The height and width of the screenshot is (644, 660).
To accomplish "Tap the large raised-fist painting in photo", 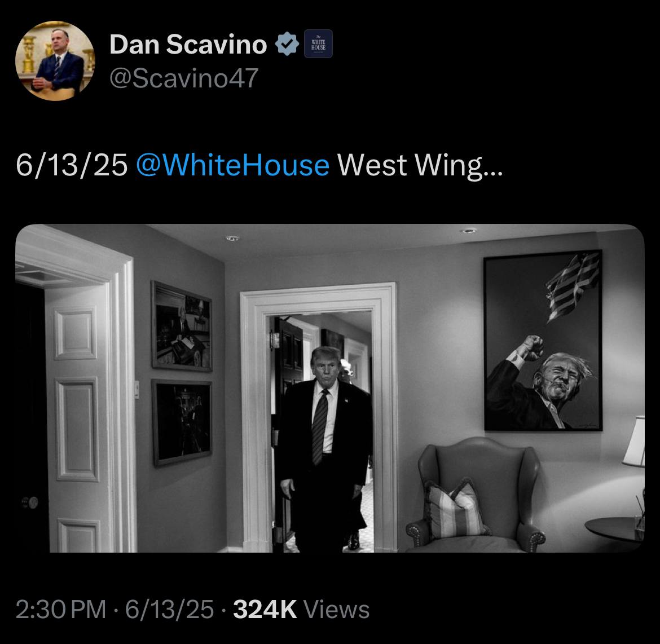I will [543, 341].
